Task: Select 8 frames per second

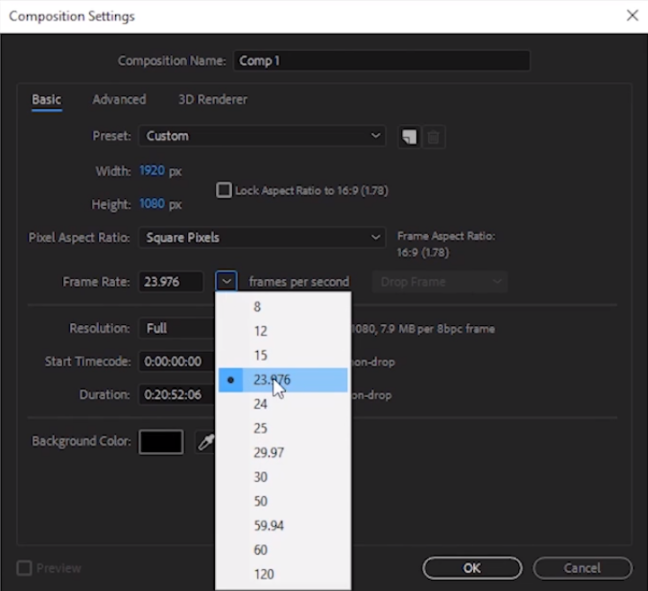Action: [x=283, y=307]
